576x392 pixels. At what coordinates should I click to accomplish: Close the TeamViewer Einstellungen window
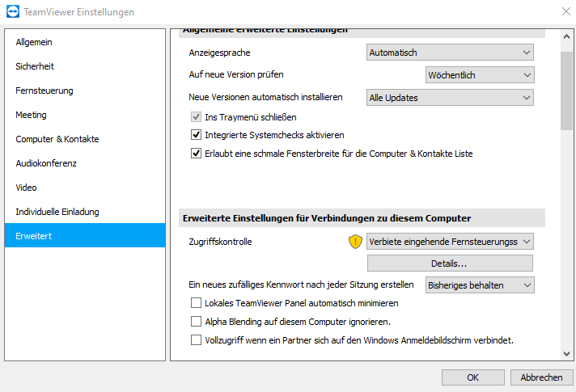coord(566,11)
